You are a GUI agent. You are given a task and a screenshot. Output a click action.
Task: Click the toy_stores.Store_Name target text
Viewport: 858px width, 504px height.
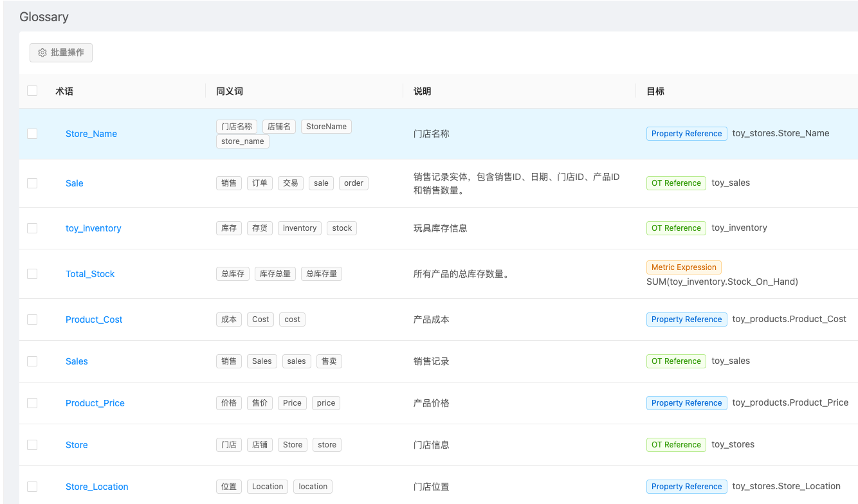click(x=781, y=134)
